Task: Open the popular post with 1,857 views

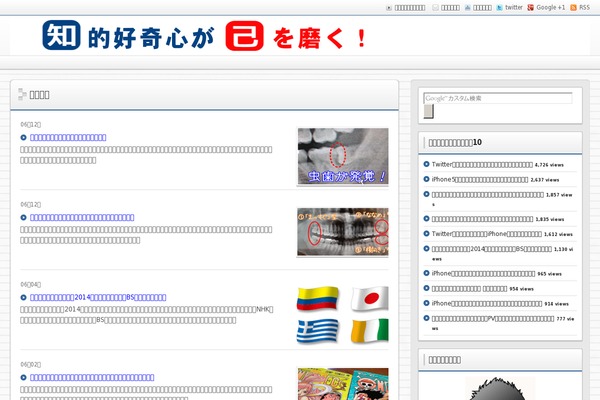Action: tap(488, 195)
